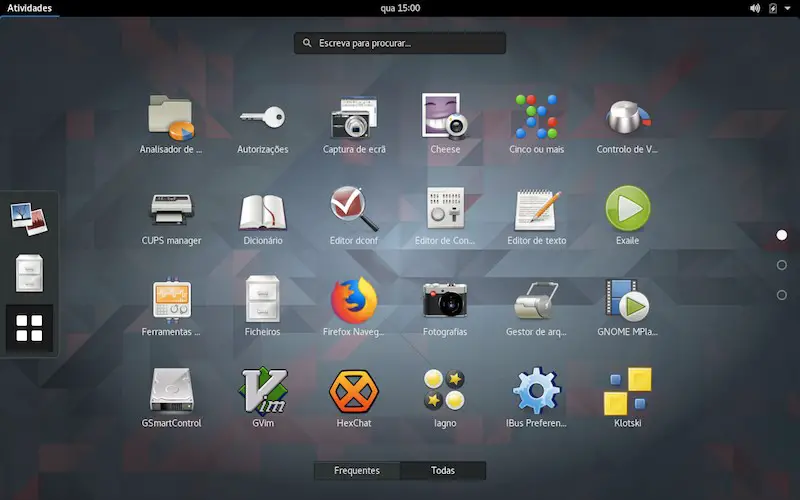Click the magnifier icon in search bar
The width and height of the screenshot is (800, 500).
(x=307, y=43)
